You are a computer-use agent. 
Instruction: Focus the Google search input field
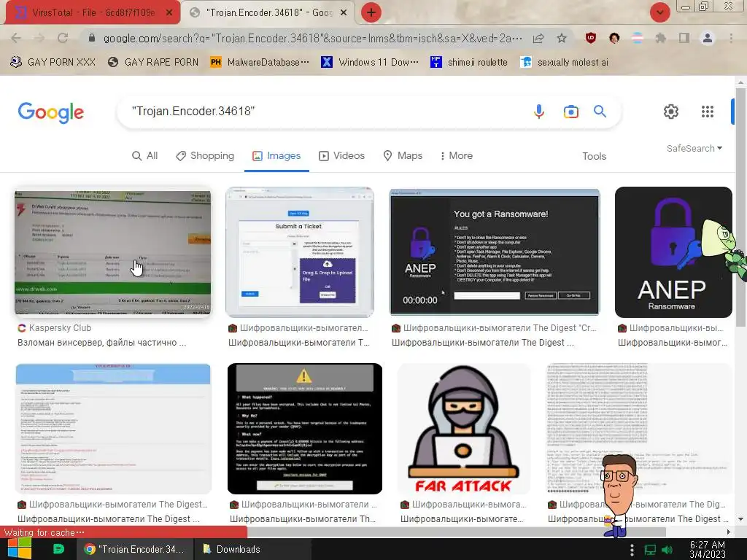coord(329,112)
